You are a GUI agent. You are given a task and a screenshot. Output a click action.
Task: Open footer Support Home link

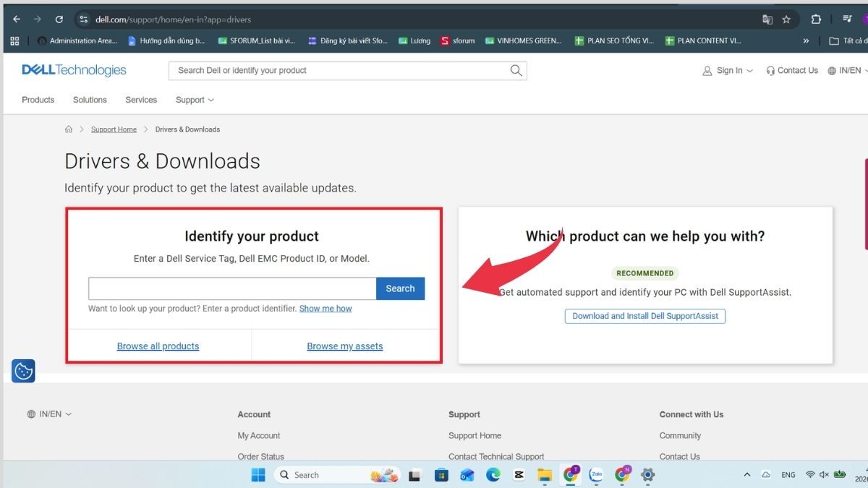point(475,435)
